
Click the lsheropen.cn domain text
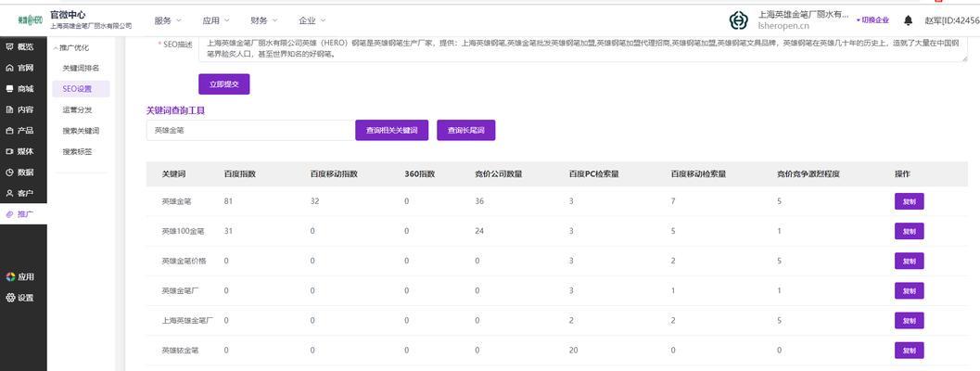point(783,26)
